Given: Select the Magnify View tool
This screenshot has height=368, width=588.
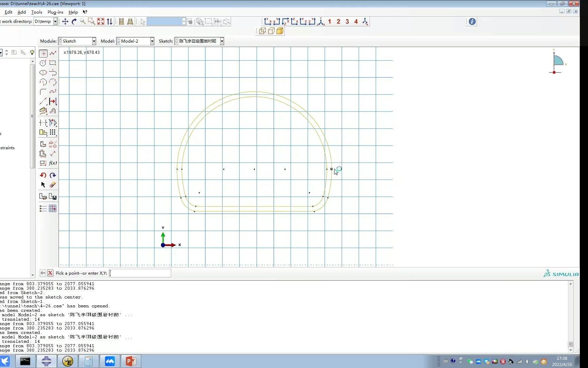Looking at the screenshot, I should point(83,21).
